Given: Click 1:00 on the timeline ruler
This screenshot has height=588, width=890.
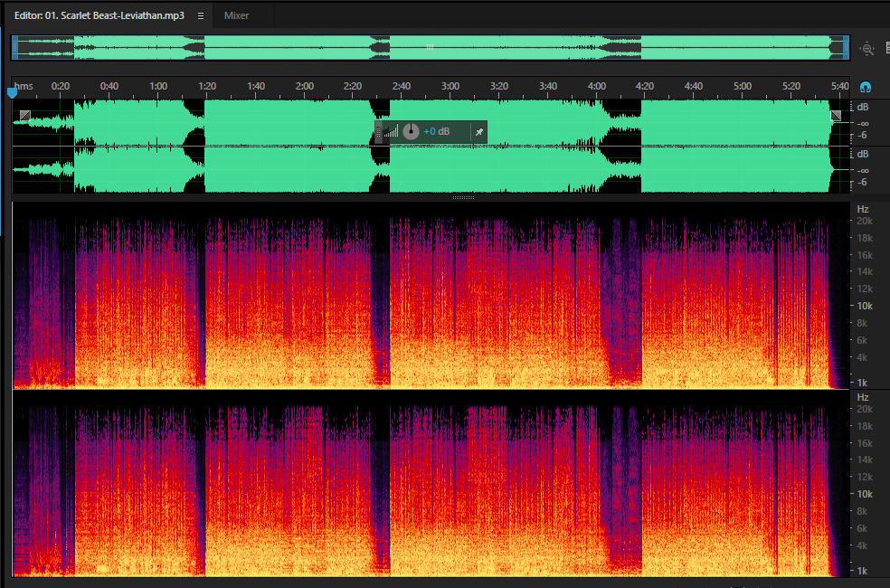Looking at the screenshot, I should click(158, 86).
